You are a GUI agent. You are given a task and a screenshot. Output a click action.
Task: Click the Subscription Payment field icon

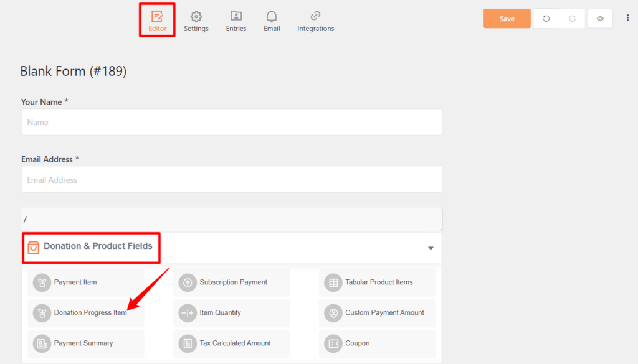(x=187, y=282)
